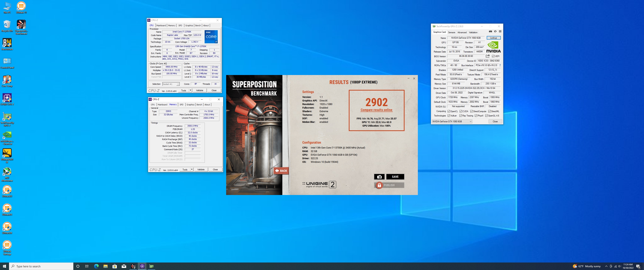Open Superposition Benchmark desktop shortcut
The image size is (644, 270).
click(x=21, y=27)
